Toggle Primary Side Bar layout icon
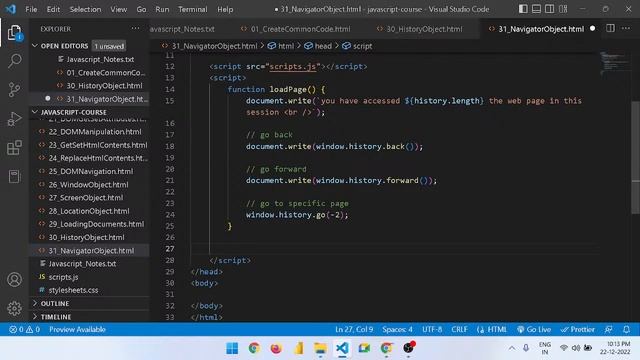The height and width of the screenshot is (360, 640). coord(523,9)
